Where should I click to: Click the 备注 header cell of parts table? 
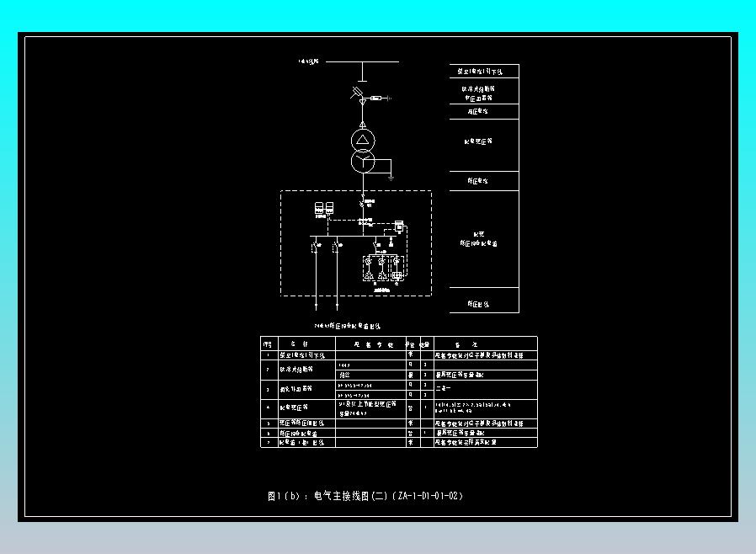[x=486, y=344]
